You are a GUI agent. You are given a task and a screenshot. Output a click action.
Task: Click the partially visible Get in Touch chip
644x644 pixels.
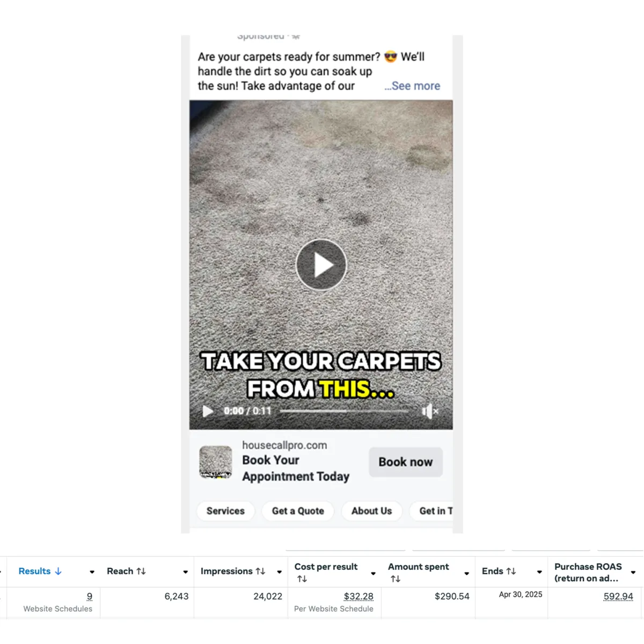click(432, 511)
